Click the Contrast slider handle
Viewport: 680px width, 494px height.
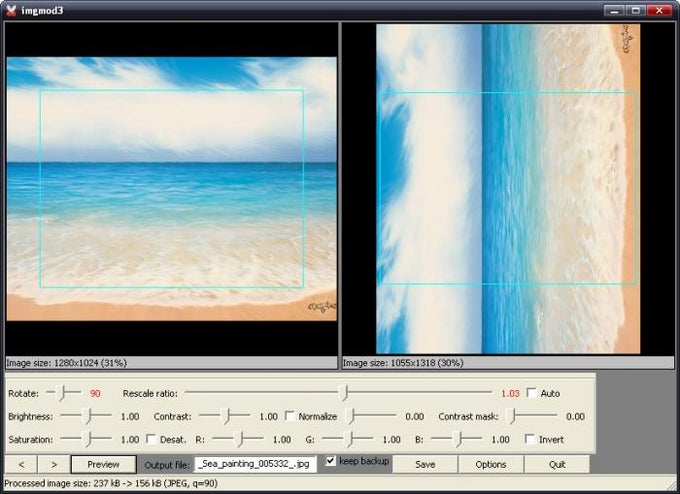226,416
